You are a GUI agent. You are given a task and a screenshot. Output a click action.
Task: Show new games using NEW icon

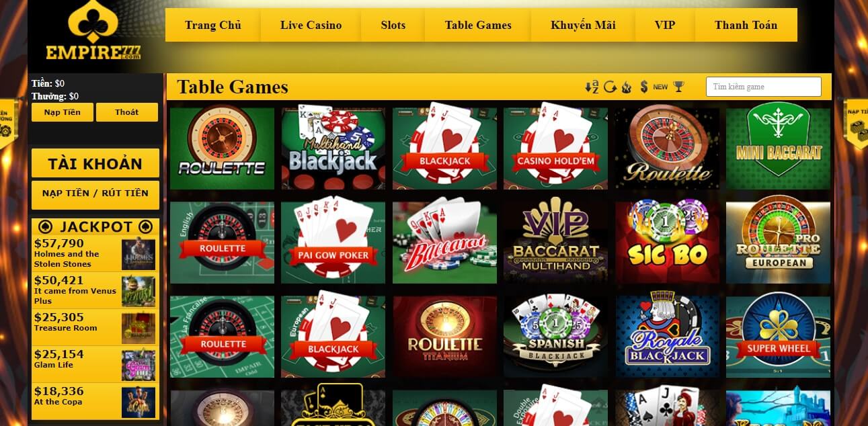(660, 87)
